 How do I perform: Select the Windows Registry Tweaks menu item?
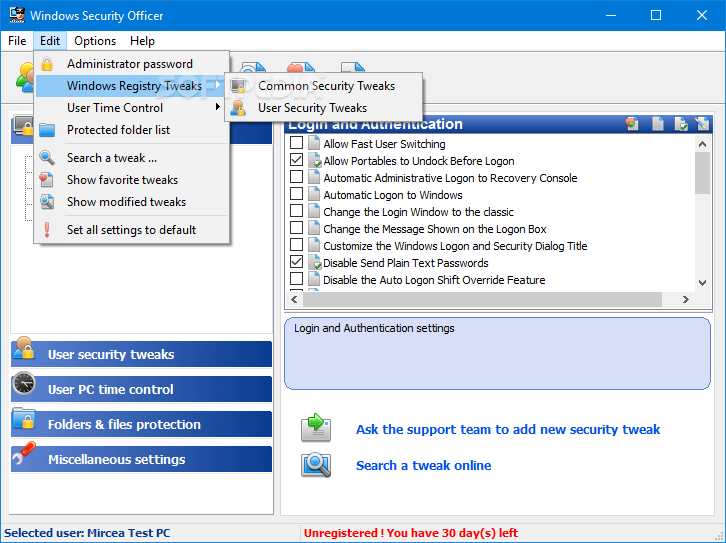pos(131,86)
